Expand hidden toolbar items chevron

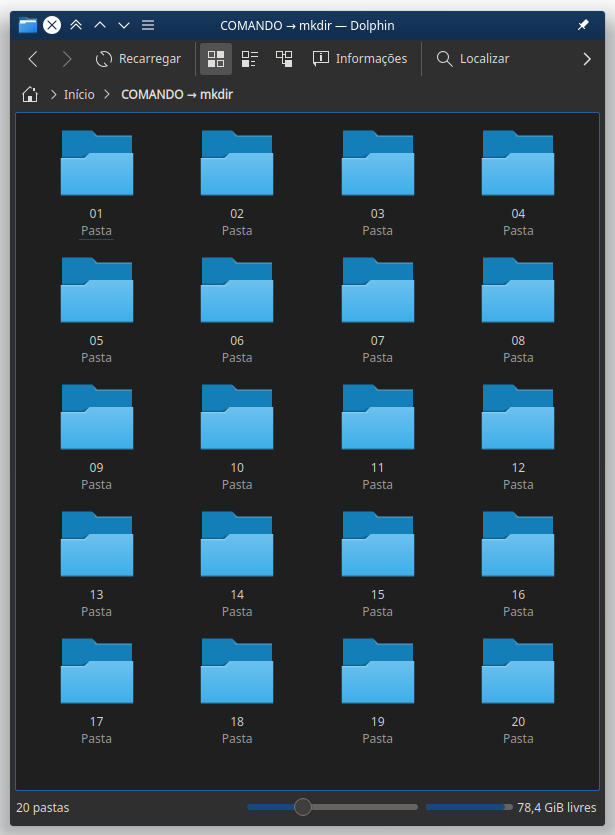pyautogui.click(x=587, y=59)
